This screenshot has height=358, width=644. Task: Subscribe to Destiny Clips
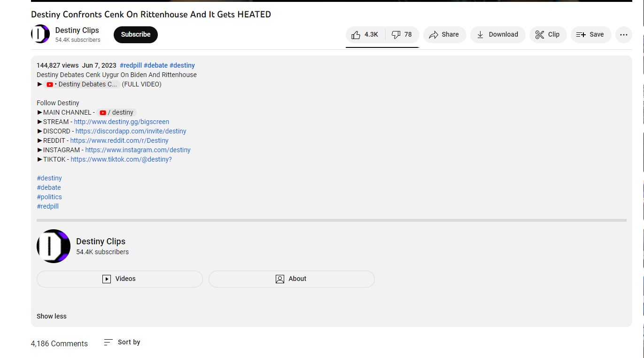click(x=136, y=35)
